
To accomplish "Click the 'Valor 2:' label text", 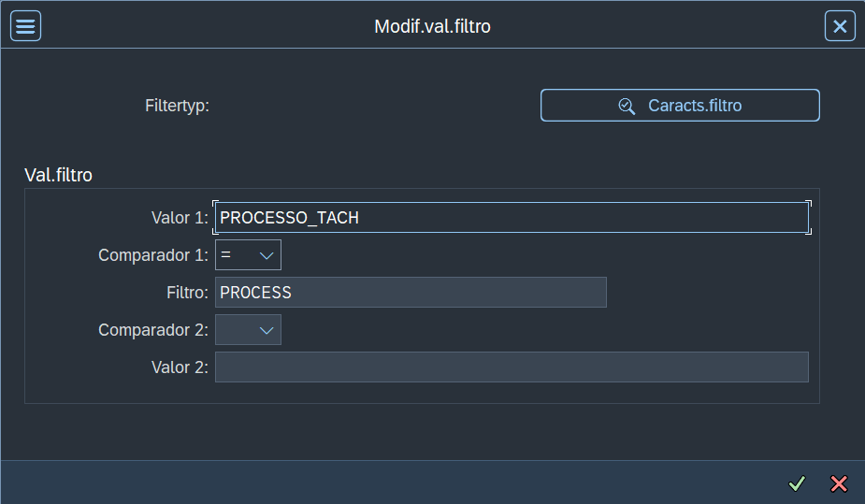I will point(180,367).
